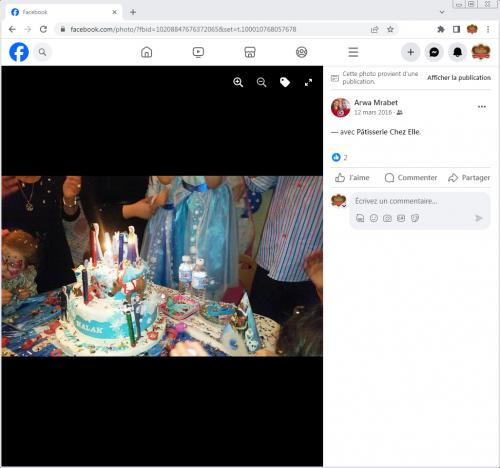Open the emoji picker in the comment box
The image size is (500, 468).
pos(374,218)
